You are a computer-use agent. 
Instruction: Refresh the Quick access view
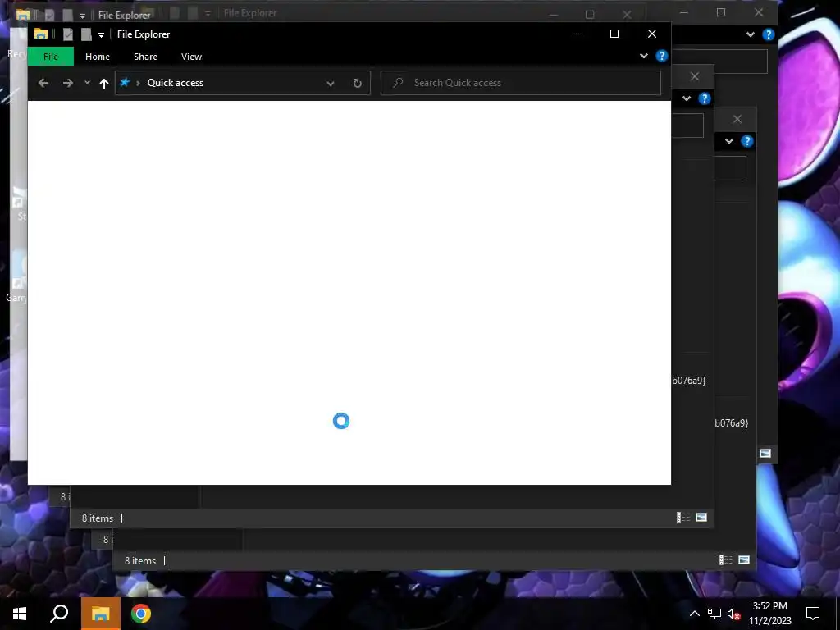358,83
